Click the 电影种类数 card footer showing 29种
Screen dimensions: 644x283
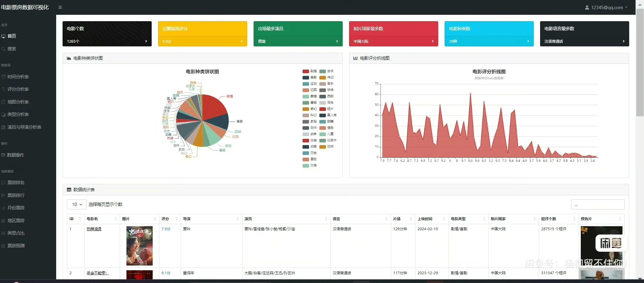489,41
